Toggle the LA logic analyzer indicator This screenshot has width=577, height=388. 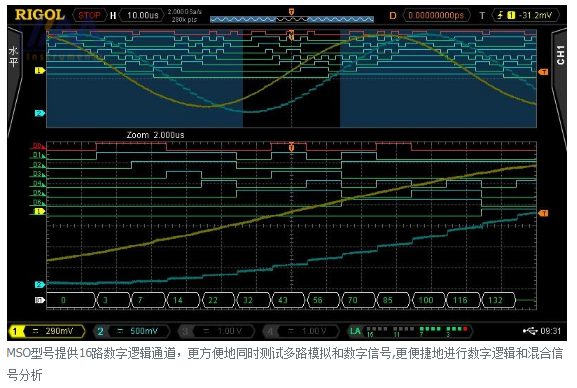pyautogui.click(x=410, y=331)
